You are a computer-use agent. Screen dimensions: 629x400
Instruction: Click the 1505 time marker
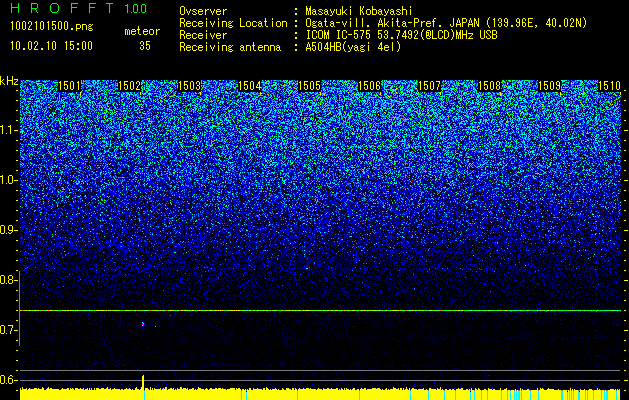(x=310, y=86)
